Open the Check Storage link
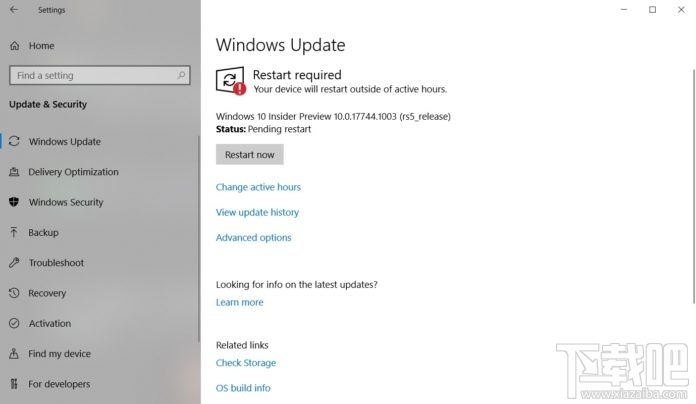Screen dimensions: 696x404 246,363
